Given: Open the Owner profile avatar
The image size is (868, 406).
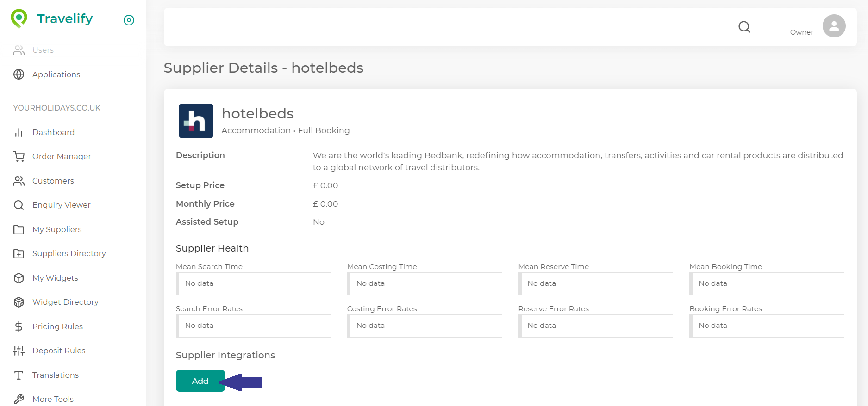Looking at the screenshot, I should coord(834,26).
